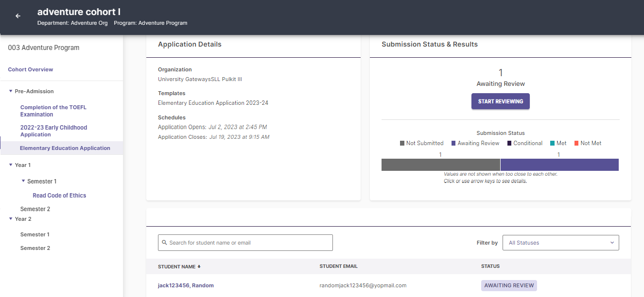The image size is (644, 297).
Task: Click the purple Awaiting Review bar segment
Action: click(x=559, y=165)
